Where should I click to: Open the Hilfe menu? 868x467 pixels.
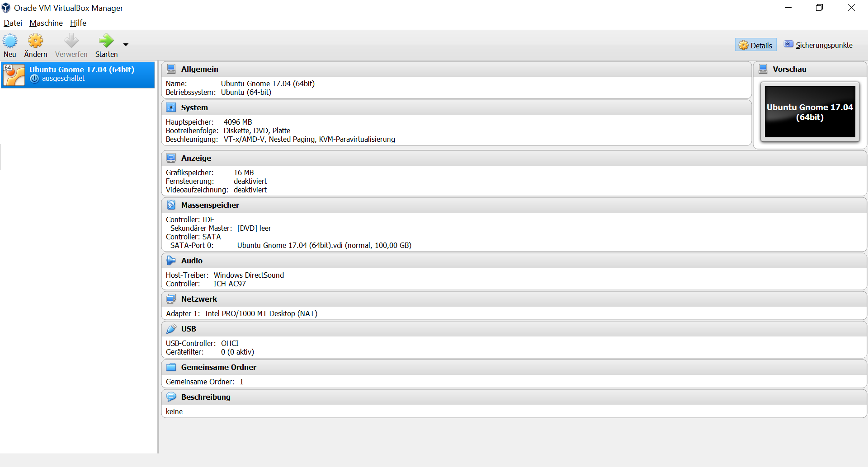coord(78,23)
